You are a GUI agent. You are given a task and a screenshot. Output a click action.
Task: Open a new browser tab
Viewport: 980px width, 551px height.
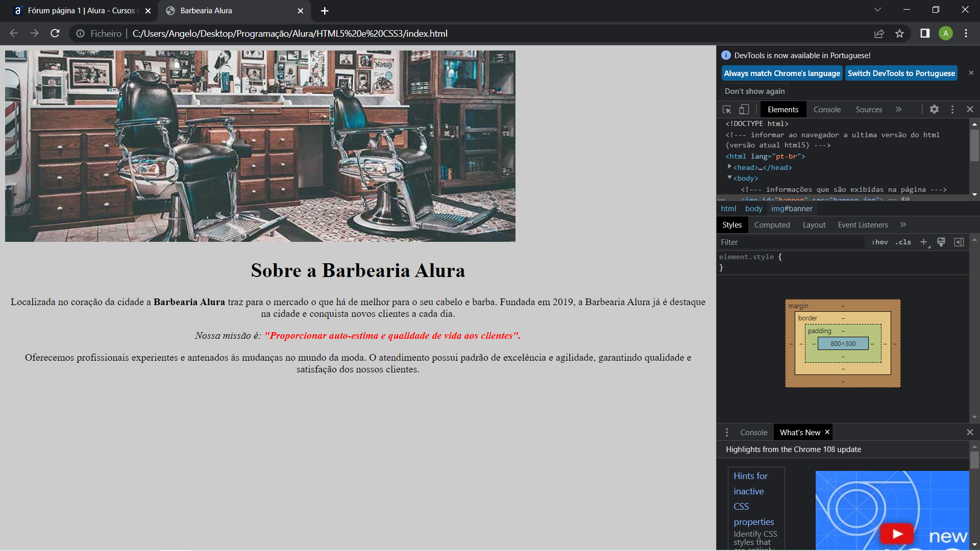click(325, 11)
